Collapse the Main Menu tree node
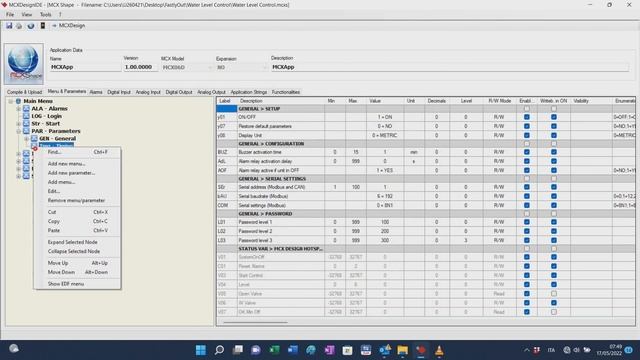Viewport: 640px width, 360px height. (11, 101)
